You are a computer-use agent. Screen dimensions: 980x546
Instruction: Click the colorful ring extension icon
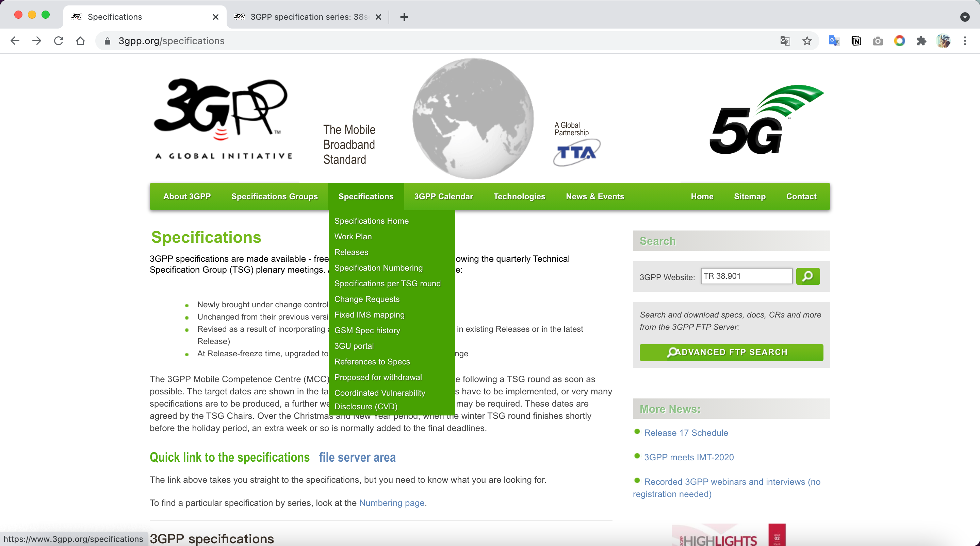pyautogui.click(x=899, y=41)
